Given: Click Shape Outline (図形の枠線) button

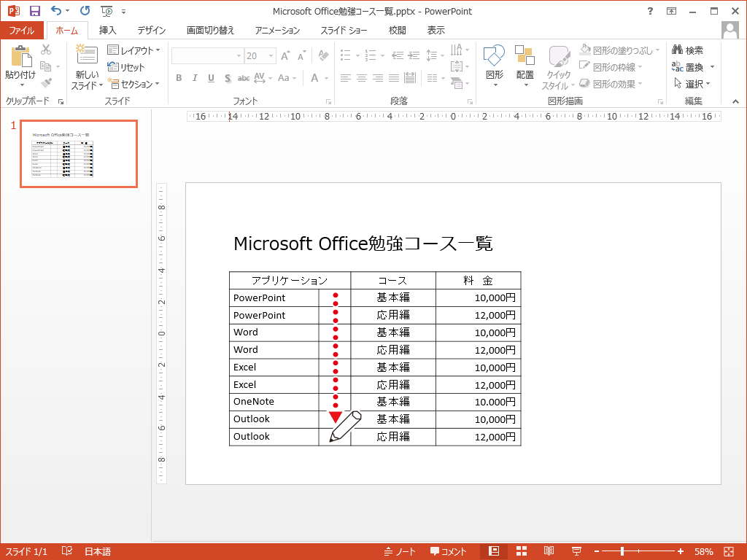Looking at the screenshot, I should tap(611, 66).
